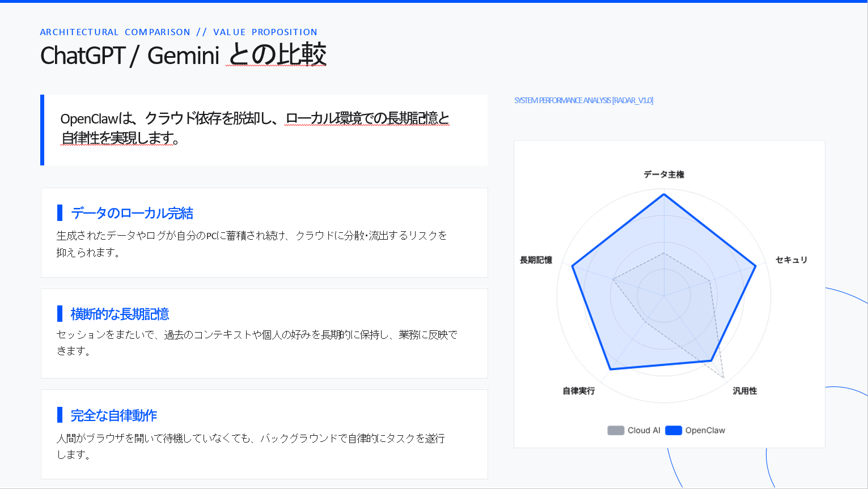
Task: Select the 長期記憶 radar axis label
Action: pyautogui.click(x=536, y=260)
